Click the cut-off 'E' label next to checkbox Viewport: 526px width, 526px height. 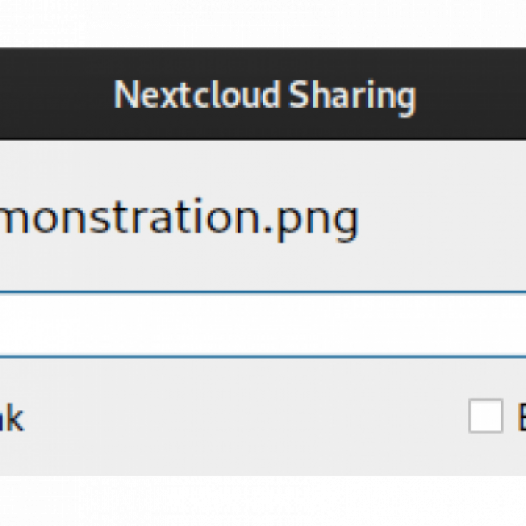(x=521, y=416)
